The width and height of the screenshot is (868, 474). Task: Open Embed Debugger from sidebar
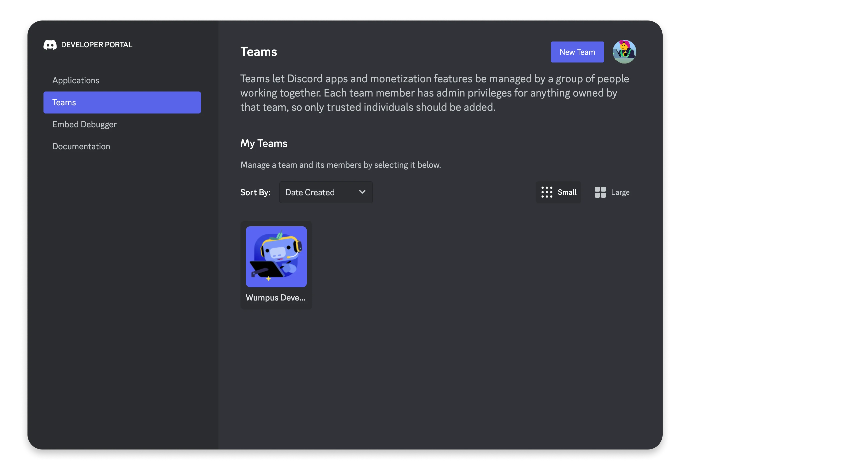point(122,124)
